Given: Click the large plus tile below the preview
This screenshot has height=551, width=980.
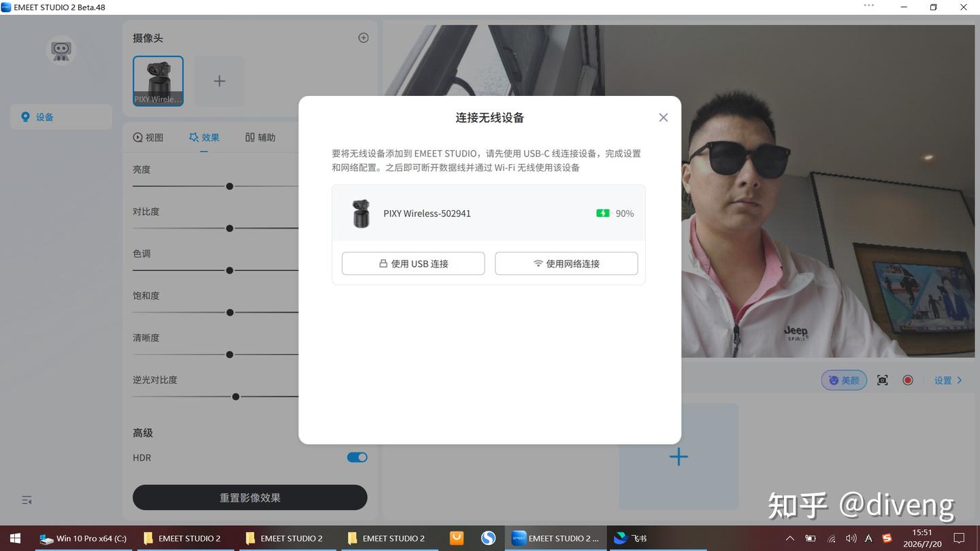Looking at the screenshot, I should [679, 456].
